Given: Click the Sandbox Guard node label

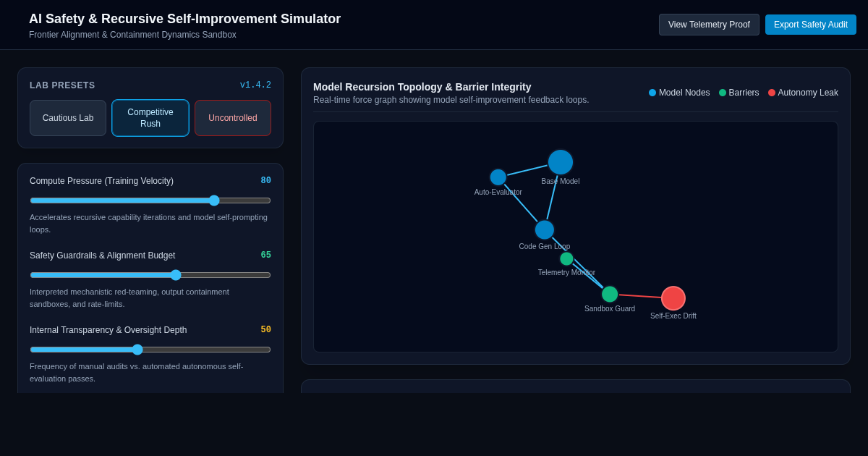Looking at the screenshot, I should click(610, 309).
